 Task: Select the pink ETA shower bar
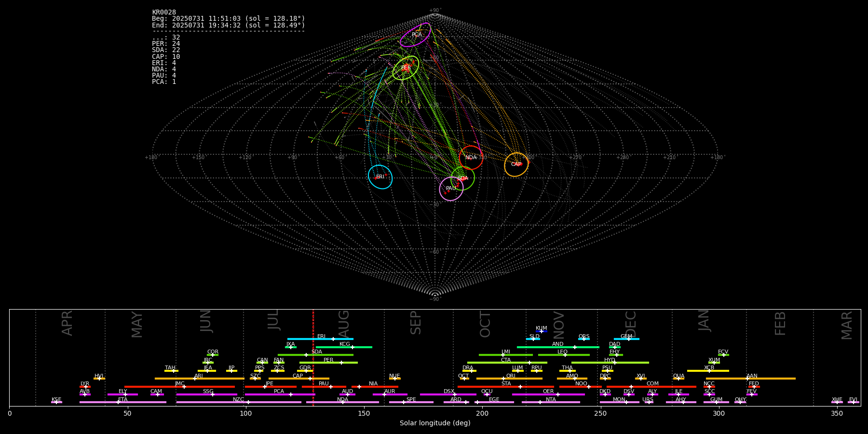click(123, 402)
